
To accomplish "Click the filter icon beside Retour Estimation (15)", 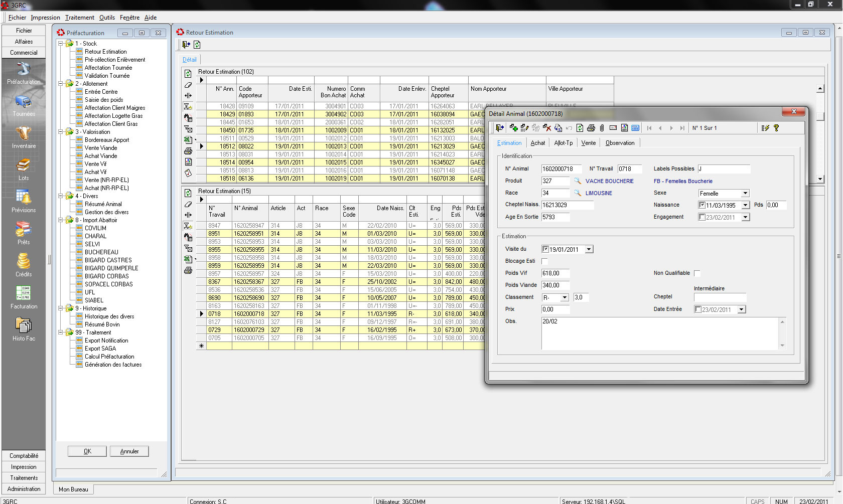I will (188, 226).
